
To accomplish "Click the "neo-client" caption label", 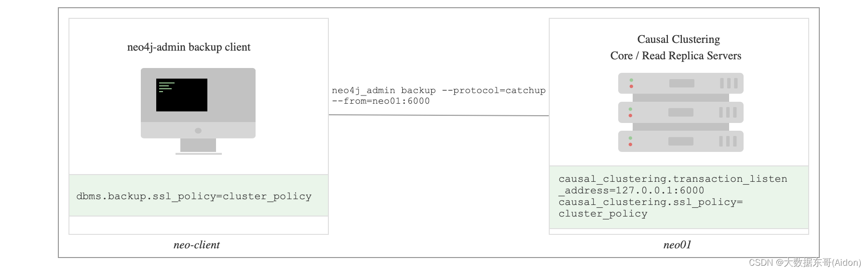I will tap(196, 245).
